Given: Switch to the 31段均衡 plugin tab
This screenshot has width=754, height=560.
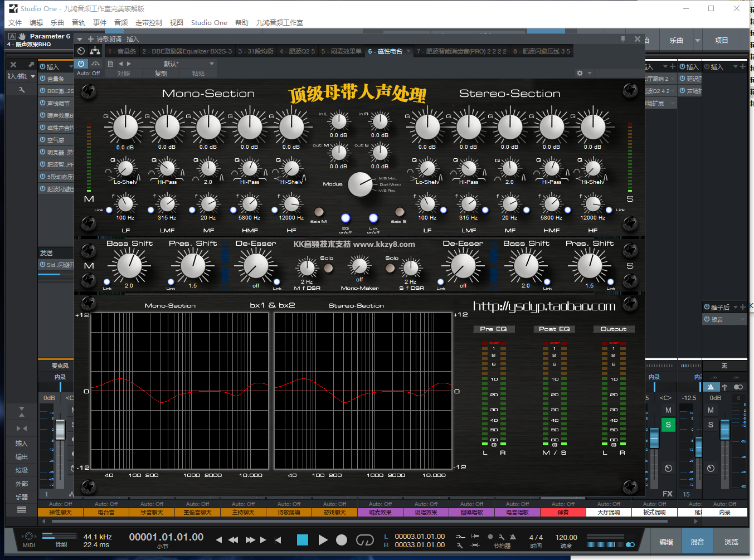Looking at the screenshot, I should [x=256, y=51].
